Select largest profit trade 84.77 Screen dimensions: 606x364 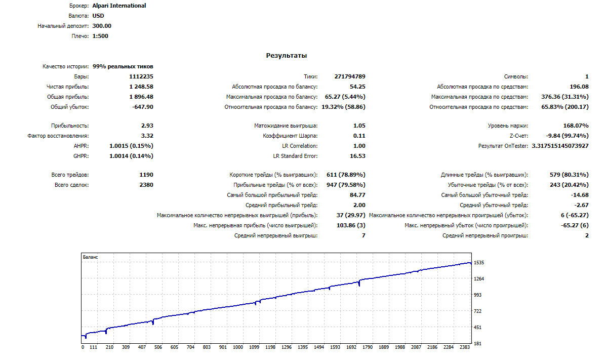(357, 195)
